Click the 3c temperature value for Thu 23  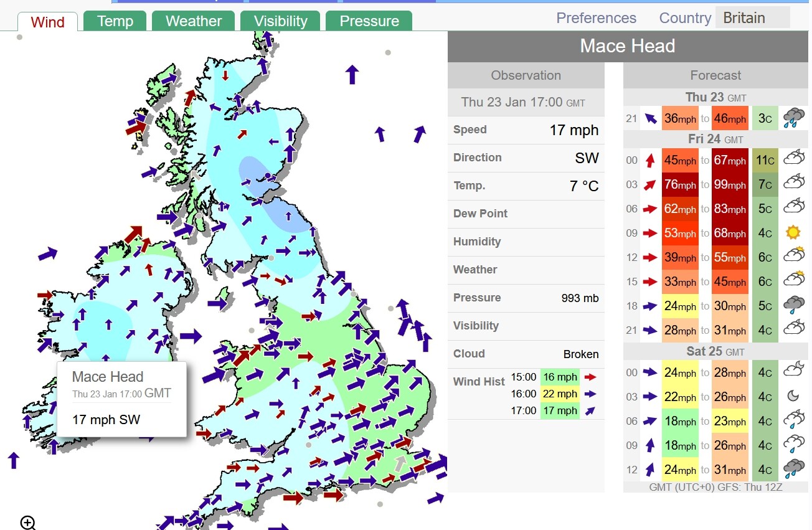click(x=765, y=118)
